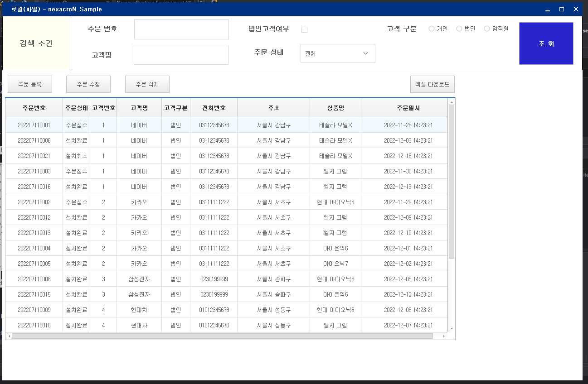This screenshot has height=384, width=588.
Task: Click the horizontal scroll-left arrow
Action: click(9, 336)
